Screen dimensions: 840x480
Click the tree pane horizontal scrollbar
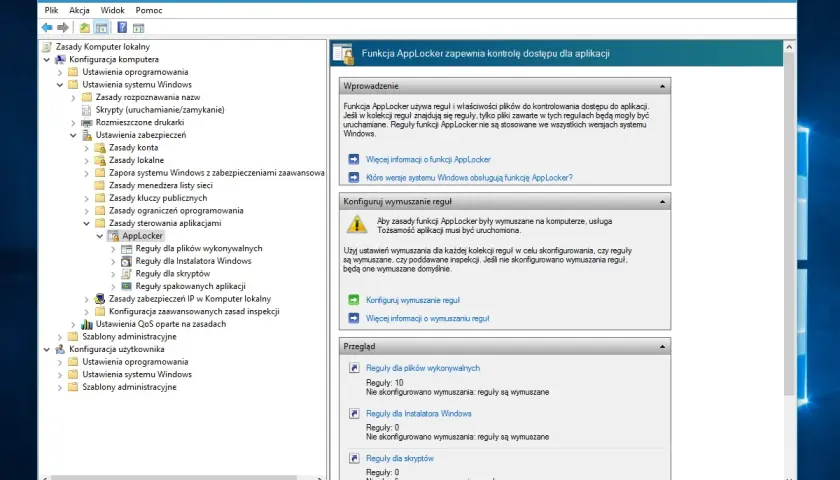pos(174,477)
